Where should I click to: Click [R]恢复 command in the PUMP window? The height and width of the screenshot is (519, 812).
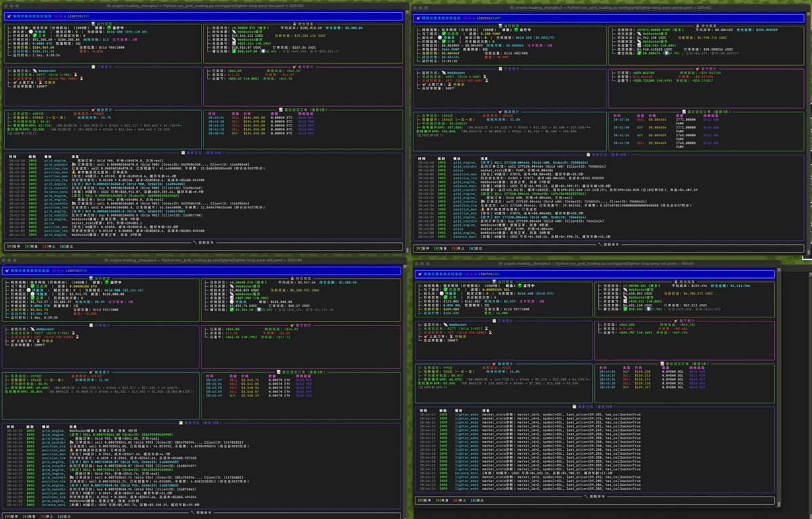pyautogui.click(x=441, y=248)
